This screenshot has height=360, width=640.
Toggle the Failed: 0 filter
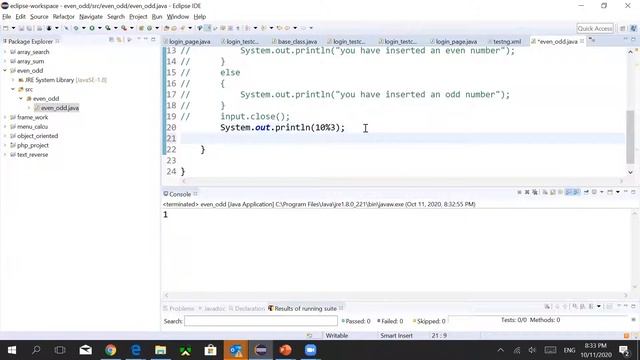390,321
